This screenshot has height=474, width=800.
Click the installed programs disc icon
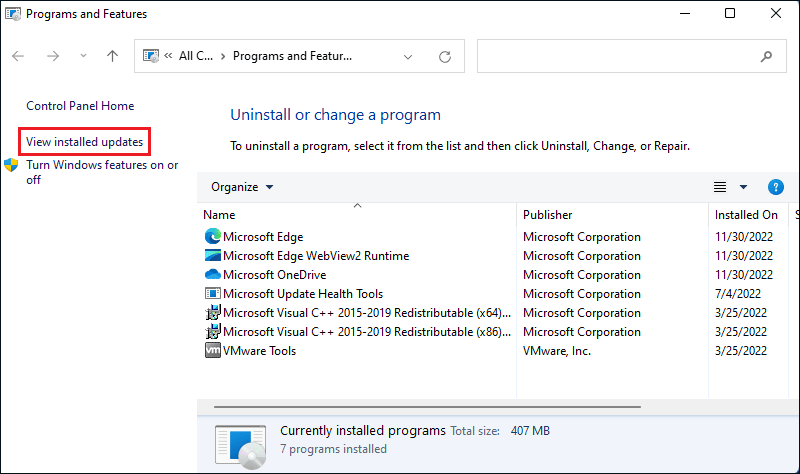(240, 447)
